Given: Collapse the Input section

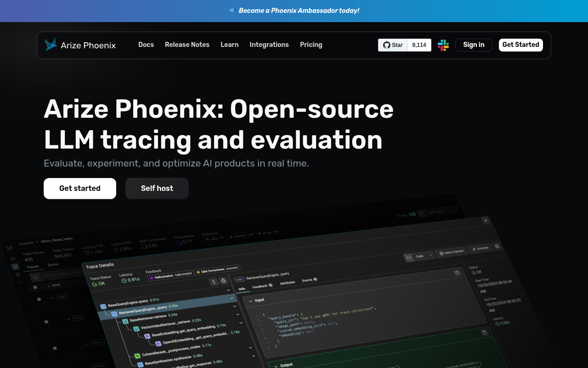Looking at the screenshot, I should tap(250, 300).
